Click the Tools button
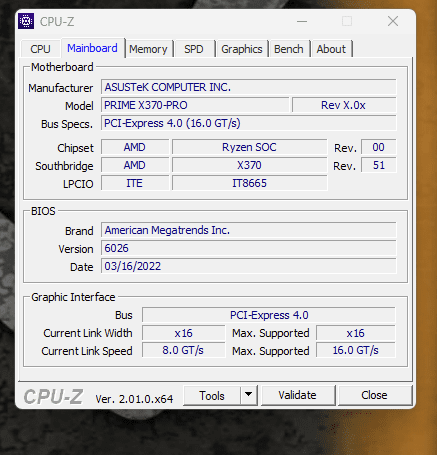 tap(212, 396)
